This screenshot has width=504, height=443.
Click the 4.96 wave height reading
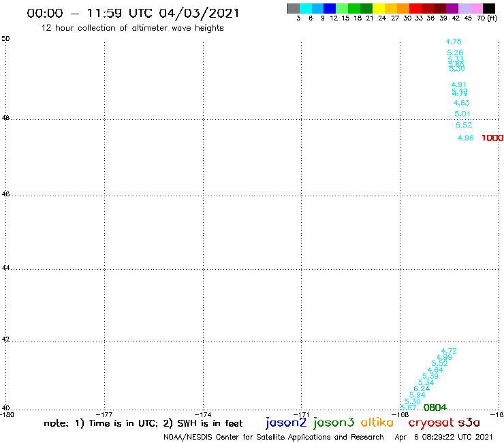coord(466,138)
